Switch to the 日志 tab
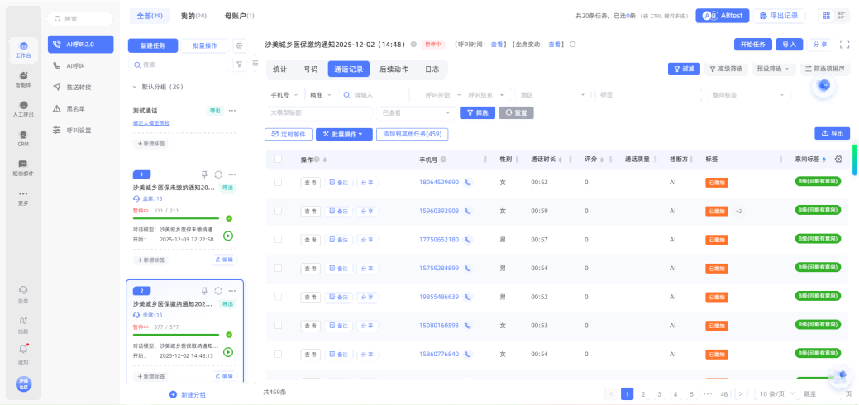Image resolution: width=859 pixels, height=405 pixels. (431, 69)
